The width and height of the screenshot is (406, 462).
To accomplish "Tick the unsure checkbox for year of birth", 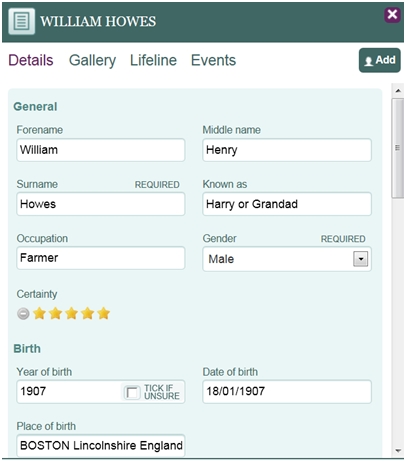I will point(132,392).
